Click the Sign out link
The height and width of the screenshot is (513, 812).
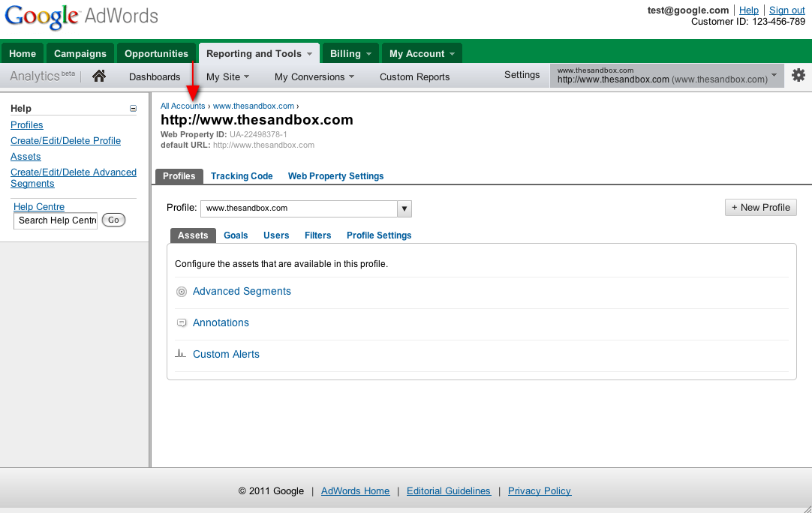tap(786, 10)
